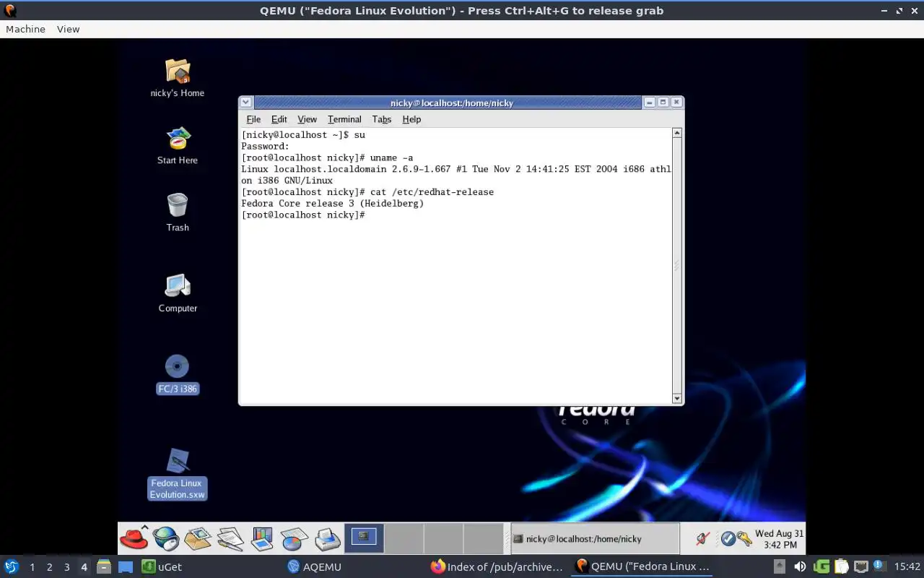Screen dimensions: 924x578
Task: Click the 'cat /etc/redhat-release' command line
Action: [432, 192]
